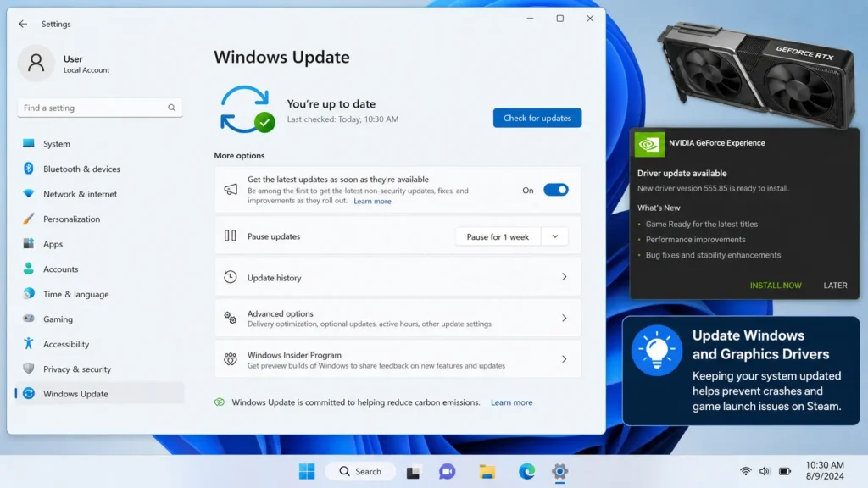Open the Pause for 1 week dropdown arrow
The width and height of the screenshot is (868, 488).
[554, 236]
